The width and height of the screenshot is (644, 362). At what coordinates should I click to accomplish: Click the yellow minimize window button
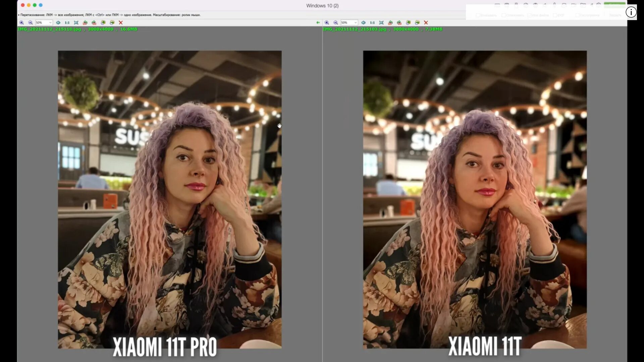(x=29, y=5)
